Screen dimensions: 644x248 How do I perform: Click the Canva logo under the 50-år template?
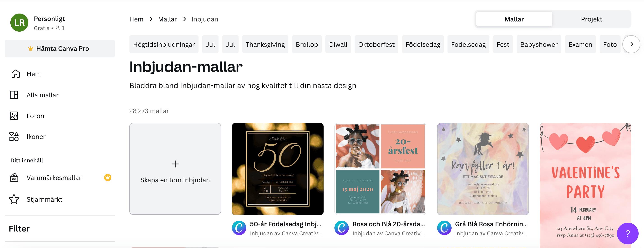pyautogui.click(x=239, y=228)
